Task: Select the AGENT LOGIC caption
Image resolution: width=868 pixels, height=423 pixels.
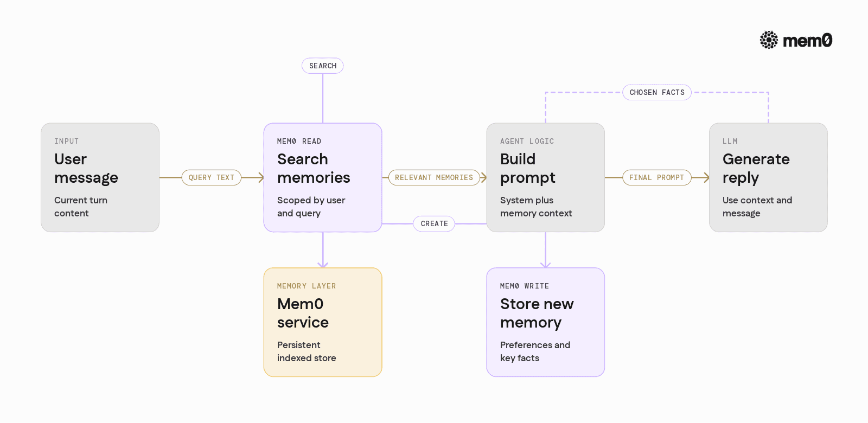Action: tap(527, 141)
